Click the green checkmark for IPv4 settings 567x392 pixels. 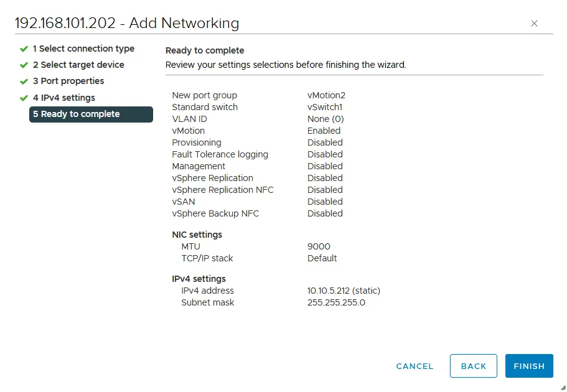point(24,97)
